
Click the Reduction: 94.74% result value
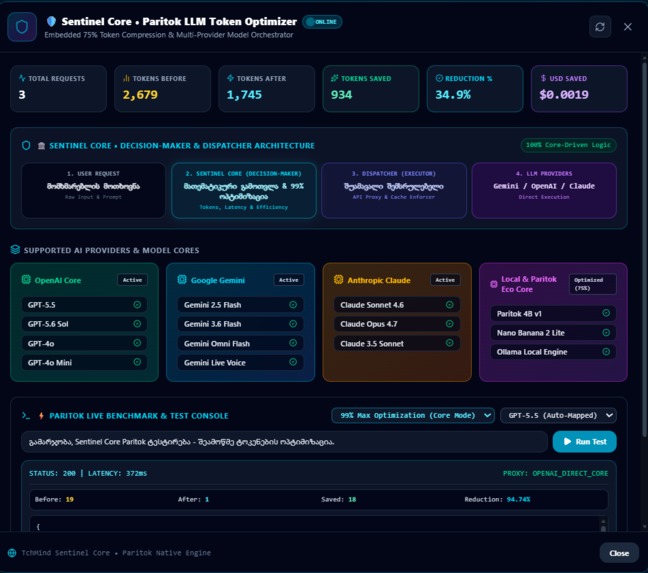tap(518, 499)
